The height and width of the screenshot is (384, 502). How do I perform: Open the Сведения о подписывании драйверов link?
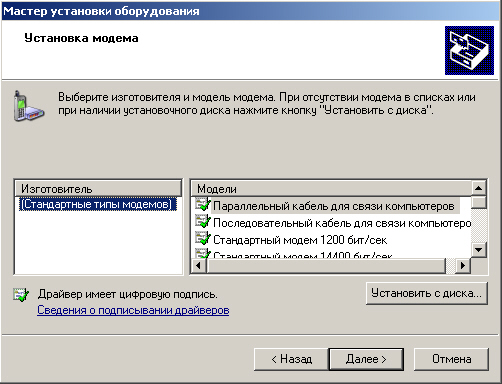tap(133, 310)
